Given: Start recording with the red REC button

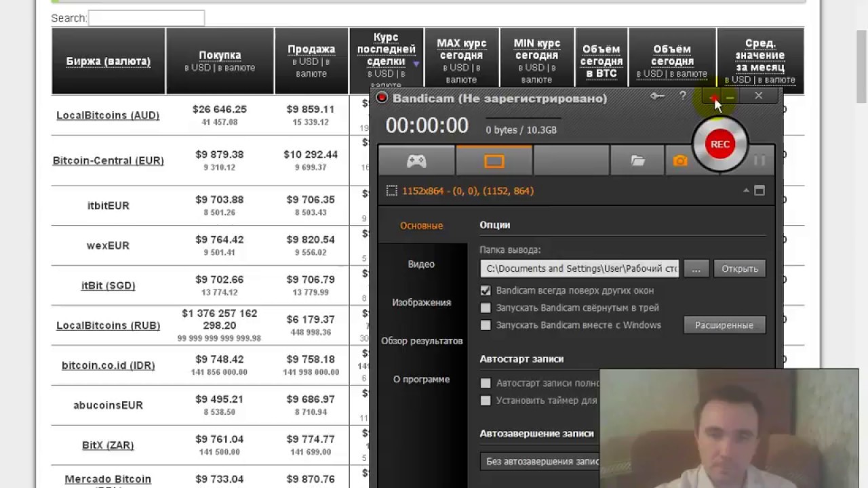Looking at the screenshot, I should (x=720, y=144).
